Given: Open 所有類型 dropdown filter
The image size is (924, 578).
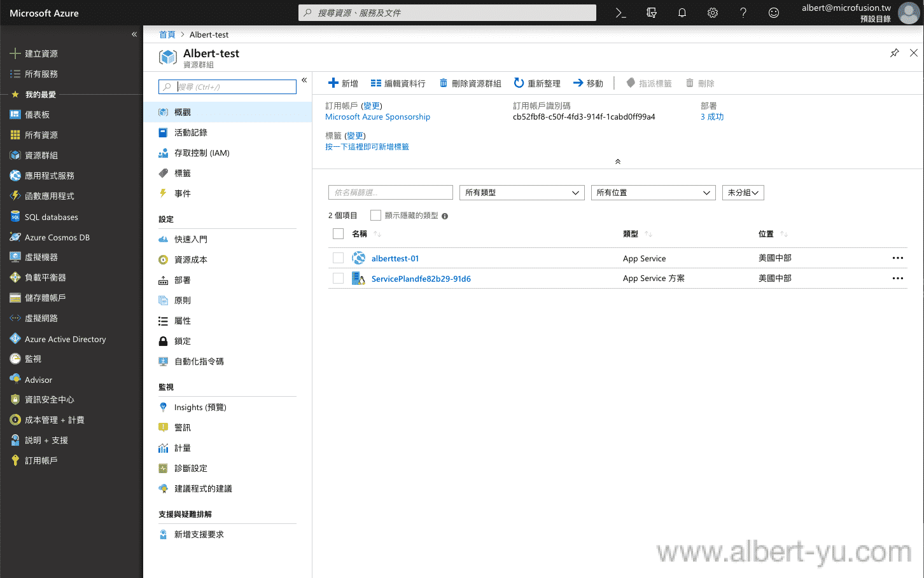Looking at the screenshot, I should [522, 193].
